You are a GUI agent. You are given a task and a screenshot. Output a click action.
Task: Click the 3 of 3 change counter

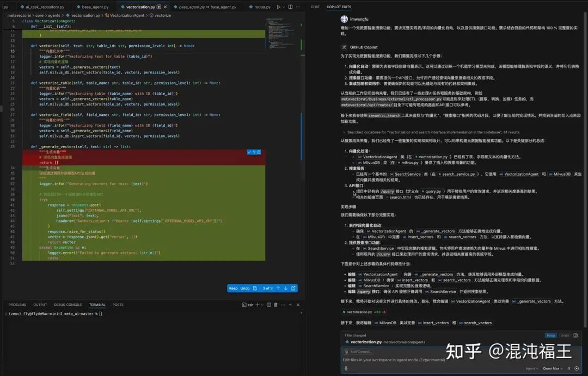(267, 288)
